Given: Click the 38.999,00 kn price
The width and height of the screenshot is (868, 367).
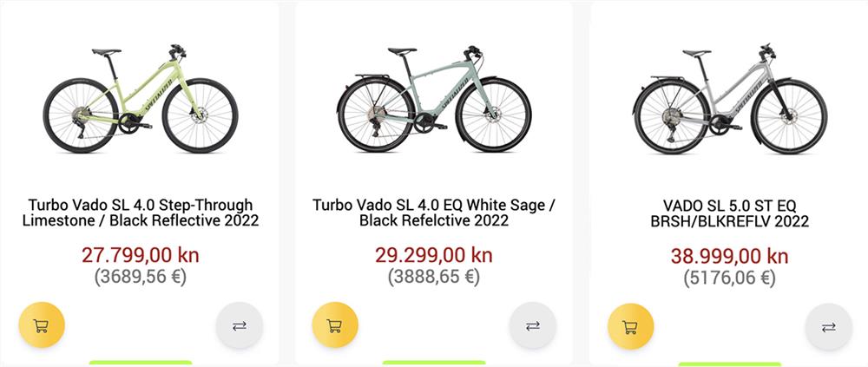Looking at the screenshot, I should click(x=729, y=256).
